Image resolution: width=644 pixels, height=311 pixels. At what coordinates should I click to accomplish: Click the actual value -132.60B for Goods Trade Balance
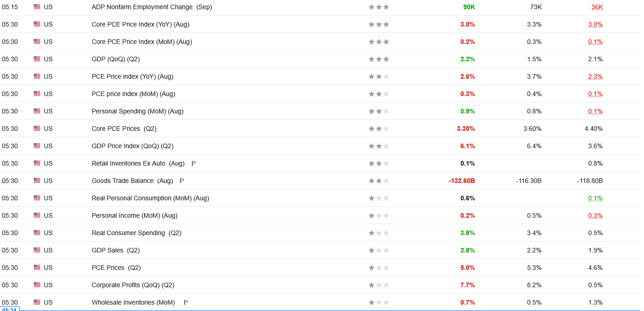pyautogui.click(x=462, y=181)
